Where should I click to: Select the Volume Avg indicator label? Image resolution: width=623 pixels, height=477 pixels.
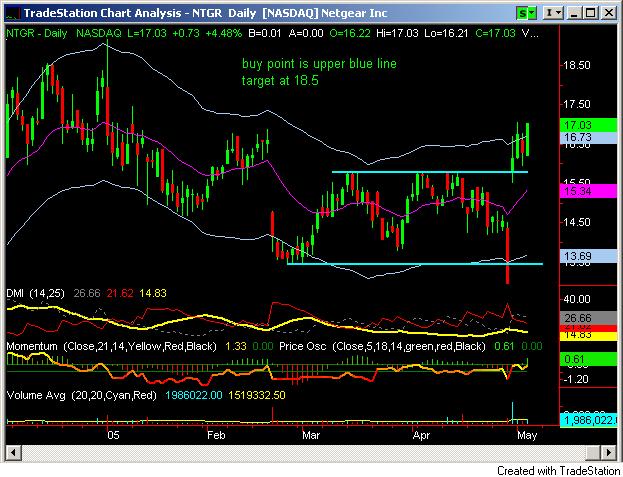pyautogui.click(x=81, y=396)
